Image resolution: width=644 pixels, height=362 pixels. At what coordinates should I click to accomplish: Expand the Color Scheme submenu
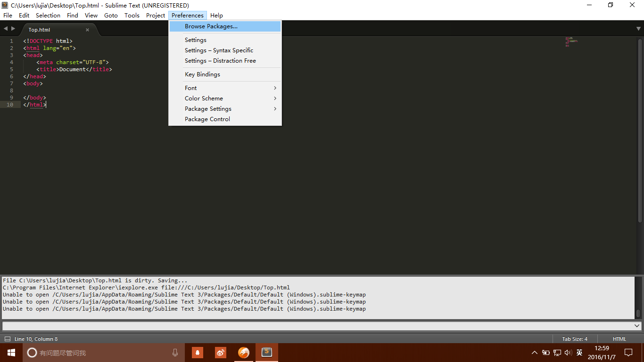[225, 99]
